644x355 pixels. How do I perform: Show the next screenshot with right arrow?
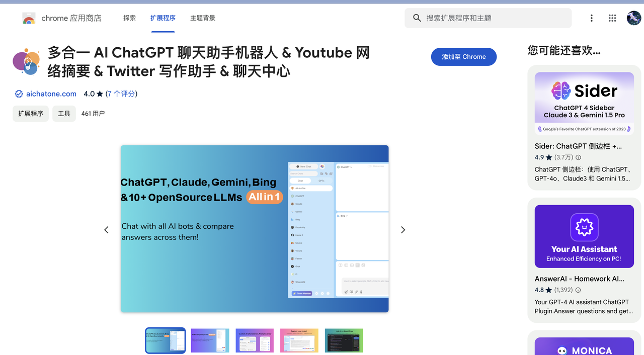tap(403, 230)
